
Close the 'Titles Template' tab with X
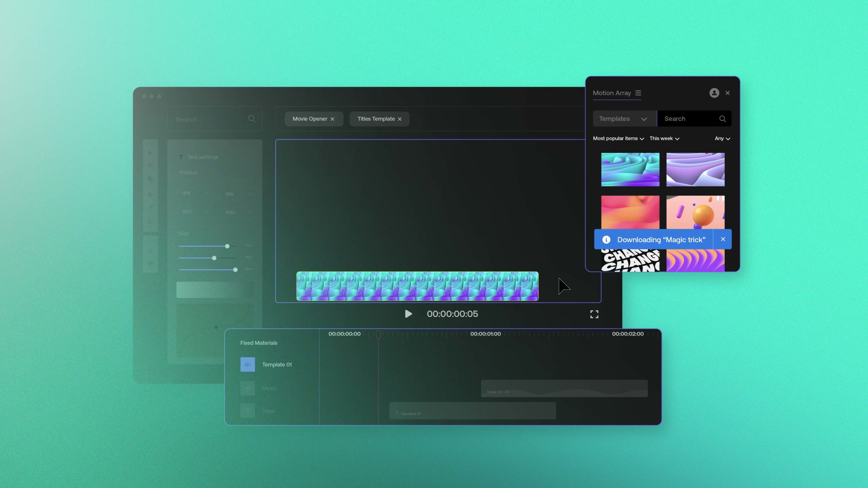tap(399, 119)
